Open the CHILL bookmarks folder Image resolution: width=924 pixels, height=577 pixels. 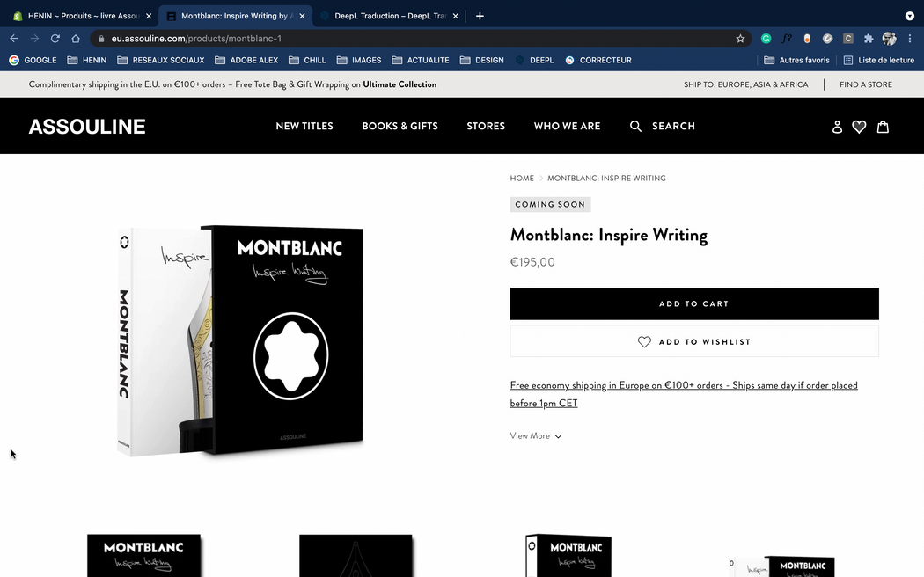point(307,60)
